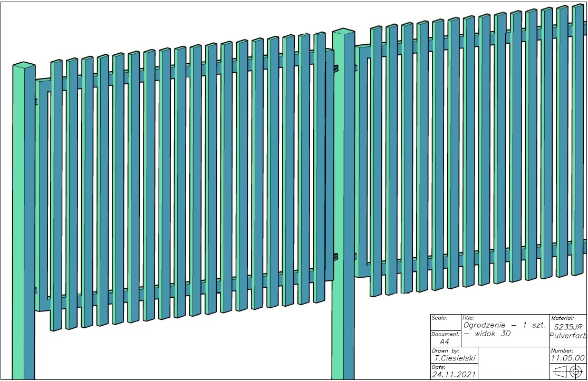
Task: Select the S235JR material text
Action: click(568, 326)
